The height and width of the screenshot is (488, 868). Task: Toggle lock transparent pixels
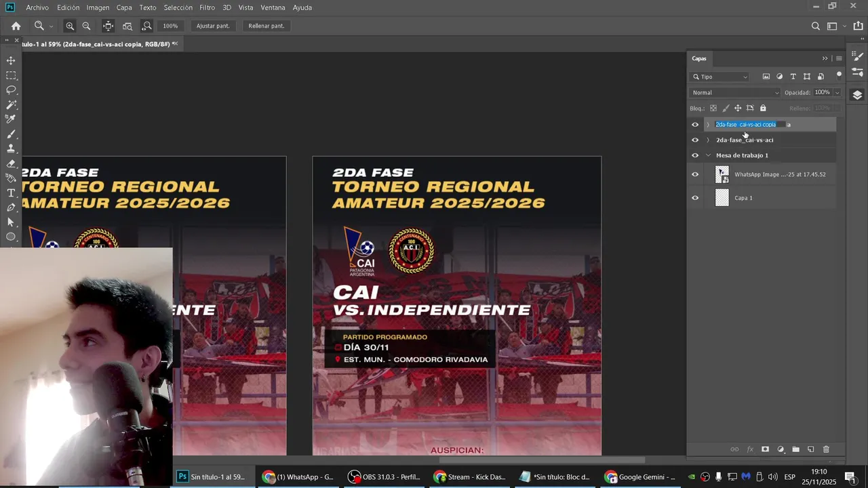point(713,108)
